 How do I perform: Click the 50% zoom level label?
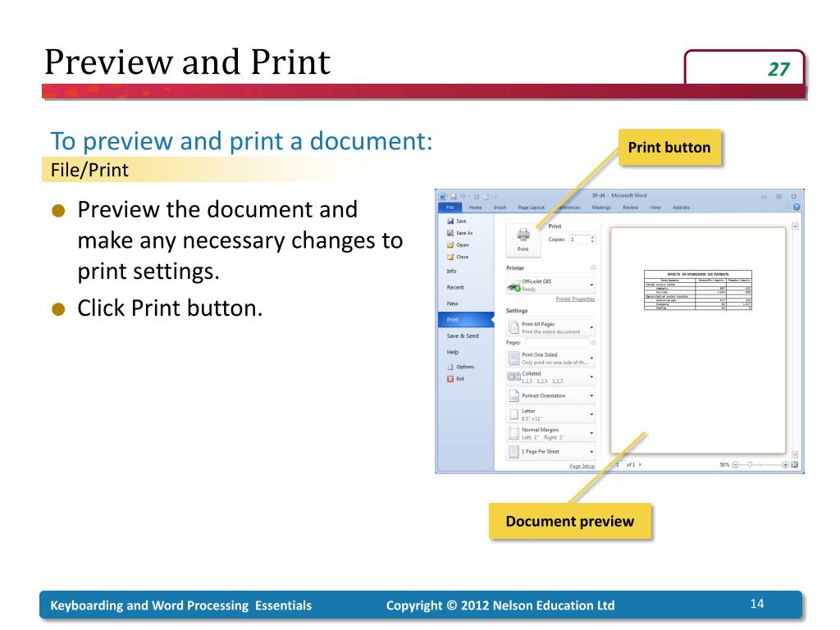click(x=724, y=464)
